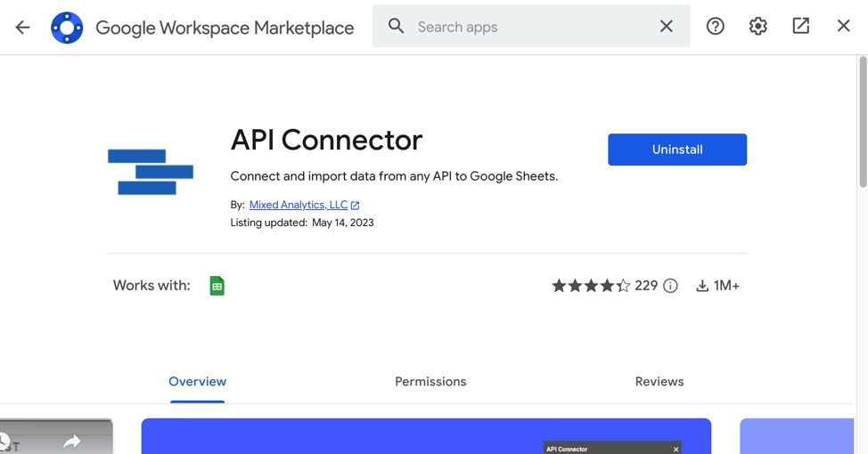Click the 'Listing updated: May 14, 2023' text
The width and height of the screenshot is (868, 454).
click(x=302, y=223)
